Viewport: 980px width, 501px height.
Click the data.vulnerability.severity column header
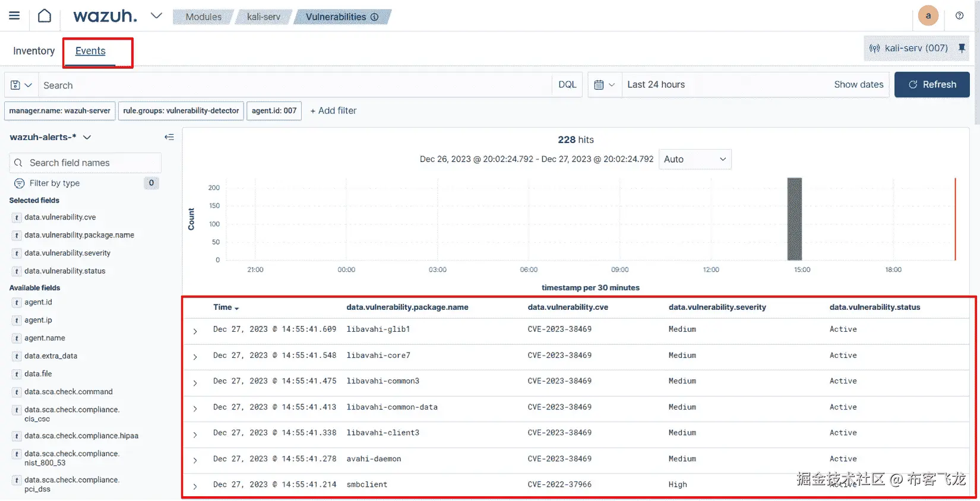(717, 307)
